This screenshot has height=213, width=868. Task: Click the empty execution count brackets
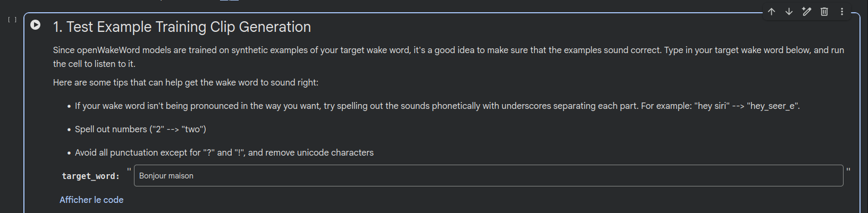coord(12,20)
